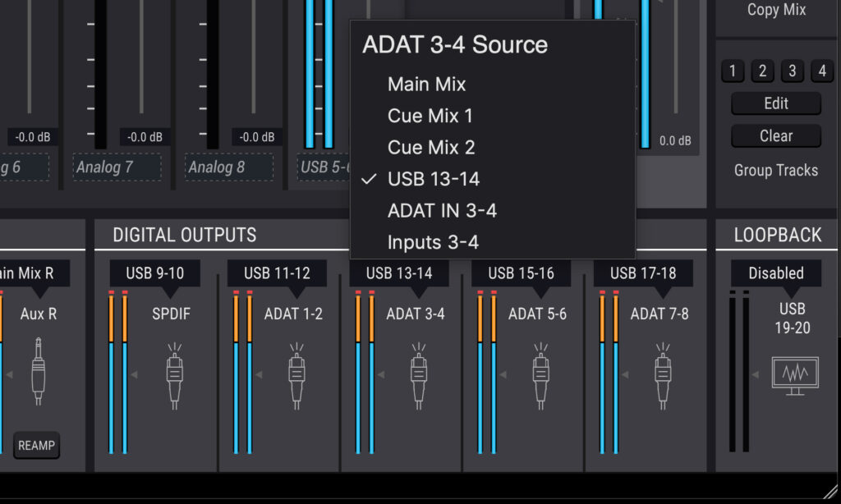Click the USB 5-6 channel name field
The height and width of the screenshot is (504, 841).
(324, 167)
